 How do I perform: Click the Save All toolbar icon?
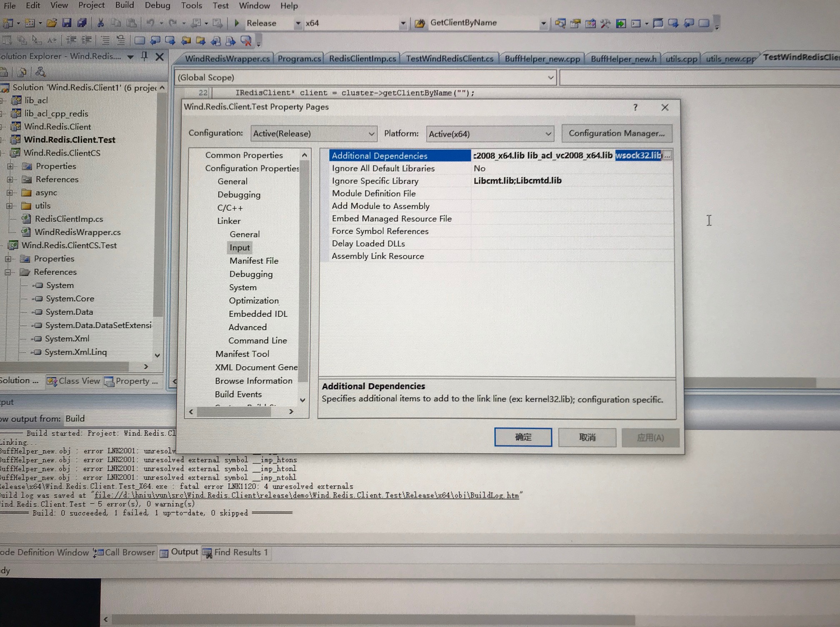click(82, 23)
